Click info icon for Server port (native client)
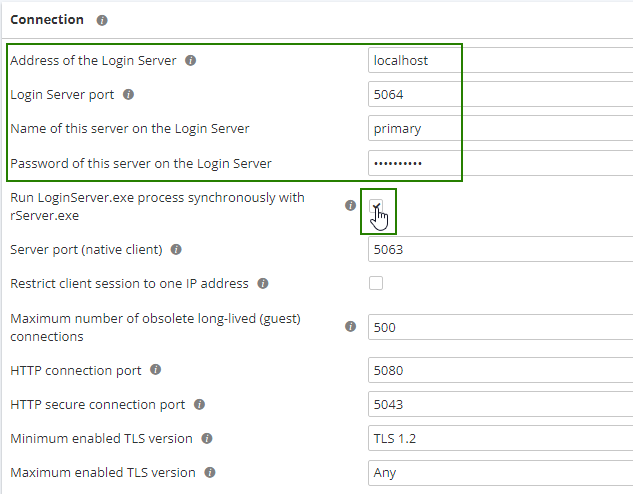 coord(176,249)
